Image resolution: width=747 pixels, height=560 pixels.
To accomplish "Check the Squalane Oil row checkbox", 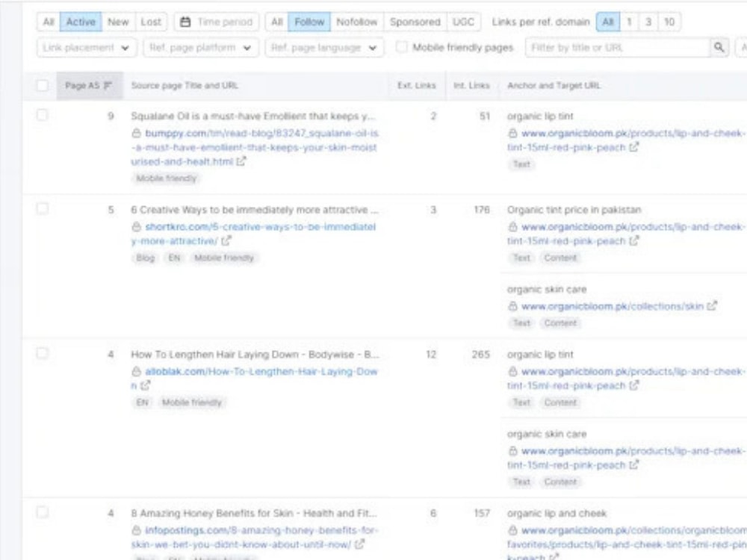I will point(43,115).
